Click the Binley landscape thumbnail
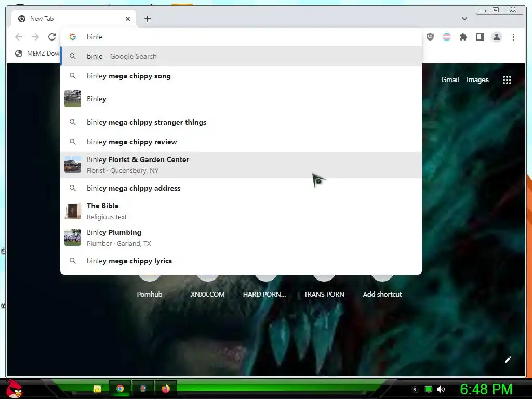 [73, 99]
